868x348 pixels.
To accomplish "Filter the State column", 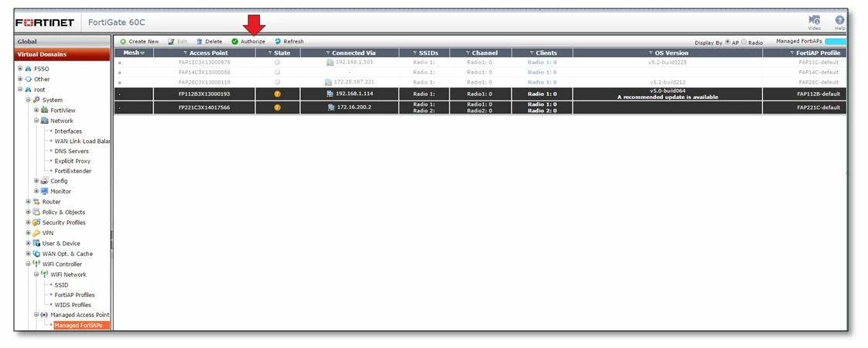I will click(x=270, y=53).
